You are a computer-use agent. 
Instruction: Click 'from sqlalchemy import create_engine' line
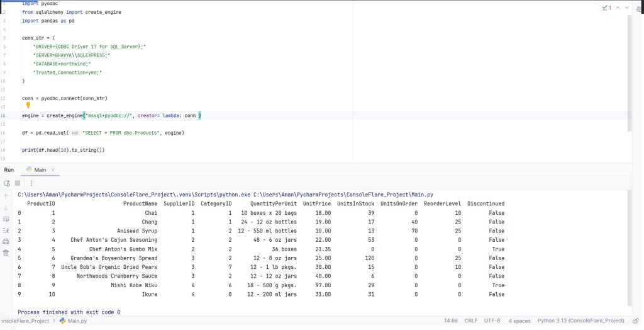(x=72, y=13)
